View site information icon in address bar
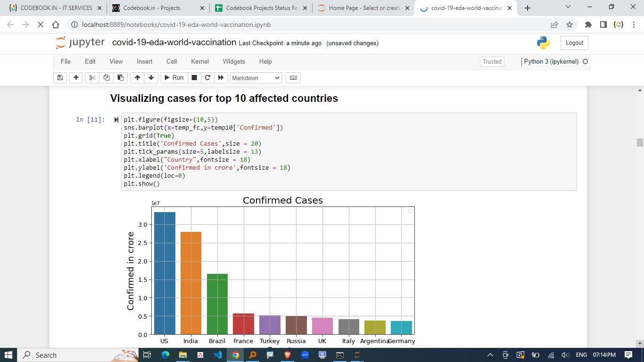 [x=74, y=25]
